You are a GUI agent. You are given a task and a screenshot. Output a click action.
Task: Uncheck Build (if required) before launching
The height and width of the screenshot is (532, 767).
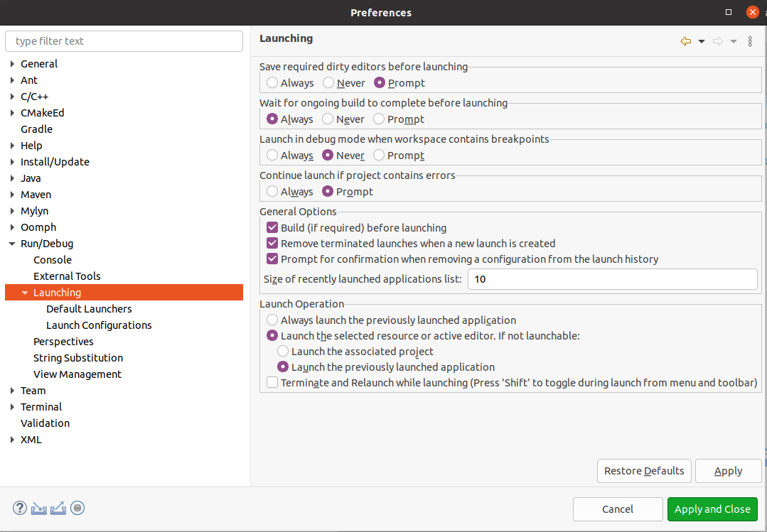pyautogui.click(x=272, y=228)
